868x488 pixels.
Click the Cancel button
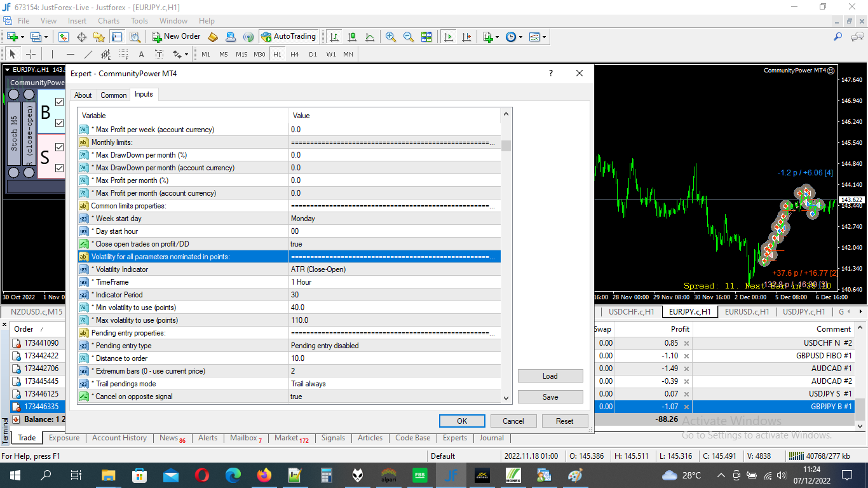pos(513,421)
